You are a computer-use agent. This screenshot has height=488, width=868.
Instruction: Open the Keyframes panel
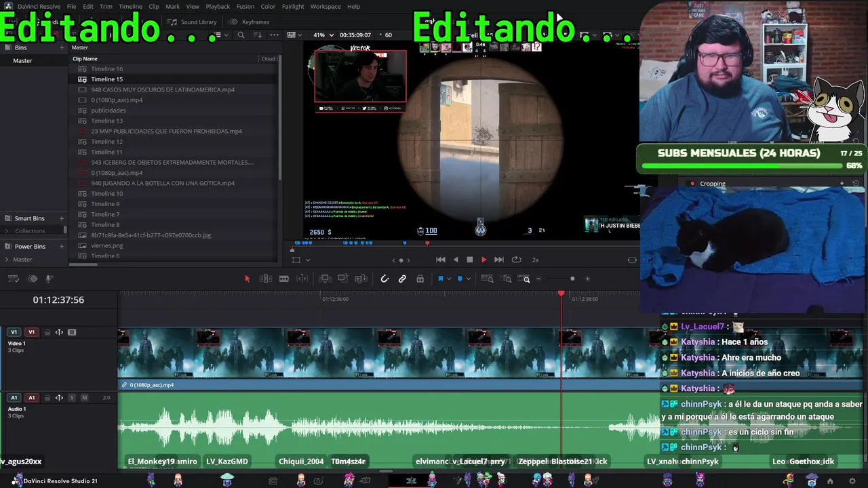(249, 22)
